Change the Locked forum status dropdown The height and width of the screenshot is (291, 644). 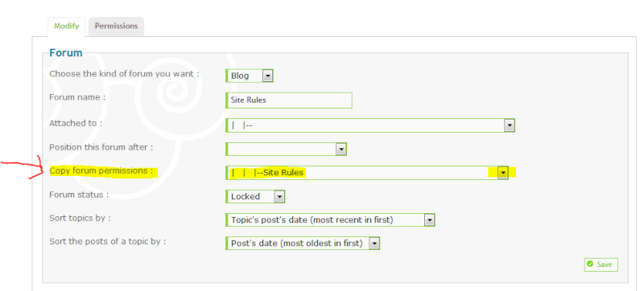255,196
